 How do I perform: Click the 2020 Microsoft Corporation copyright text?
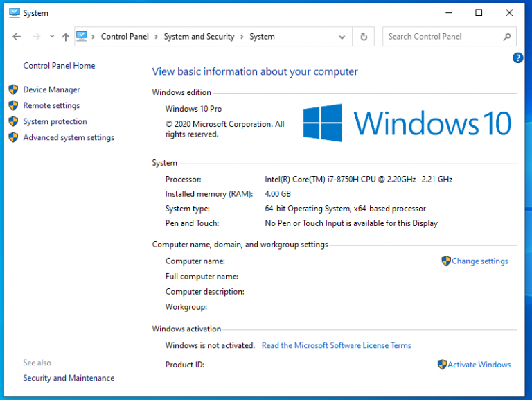[224, 129]
